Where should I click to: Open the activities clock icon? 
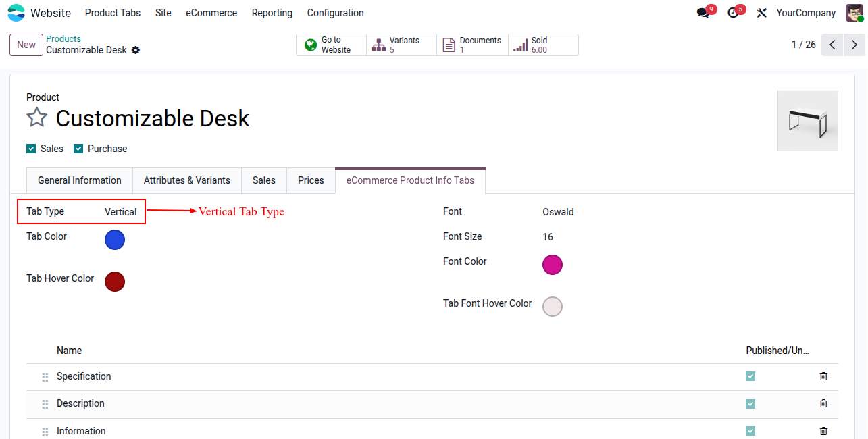pyautogui.click(x=733, y=13)
